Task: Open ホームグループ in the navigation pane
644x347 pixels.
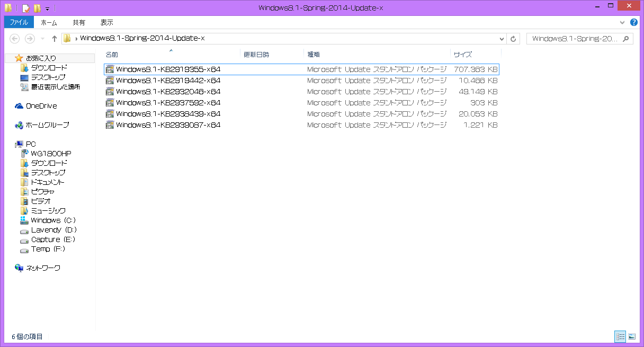Action: coord(47,125)
